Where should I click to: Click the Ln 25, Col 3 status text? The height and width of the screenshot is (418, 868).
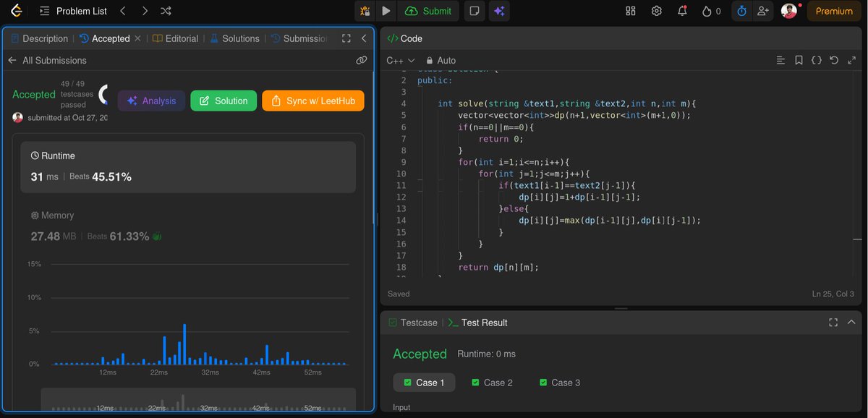(x=833, y=294)
